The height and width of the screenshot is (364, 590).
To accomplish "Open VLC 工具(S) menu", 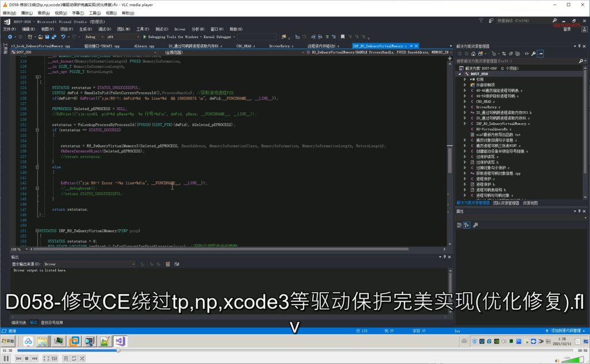I will point(94,13).
